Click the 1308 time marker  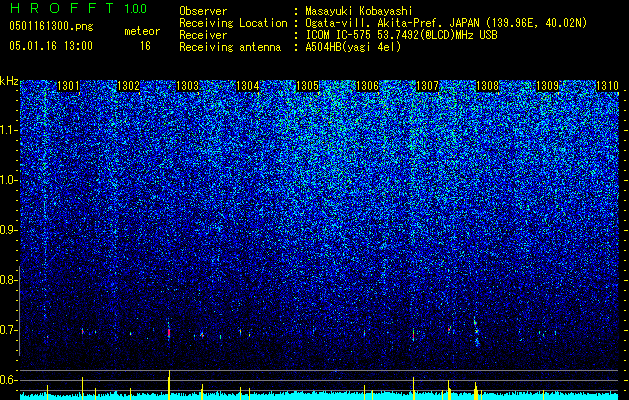487,86
